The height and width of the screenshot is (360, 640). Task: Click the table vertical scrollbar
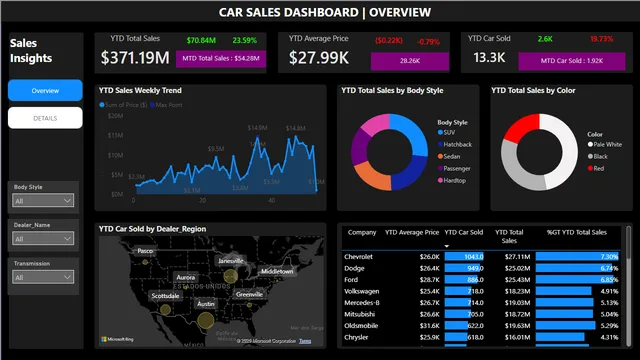pos(629,242)
